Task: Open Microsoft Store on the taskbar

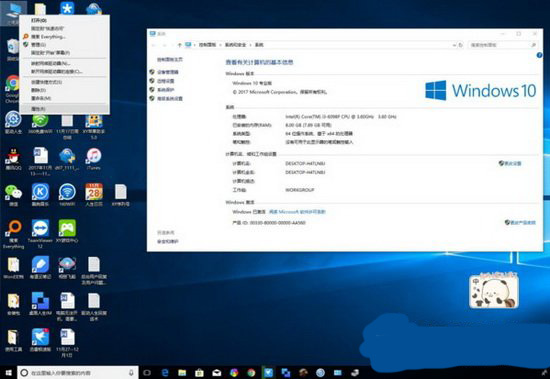Action: click(199, 373)
